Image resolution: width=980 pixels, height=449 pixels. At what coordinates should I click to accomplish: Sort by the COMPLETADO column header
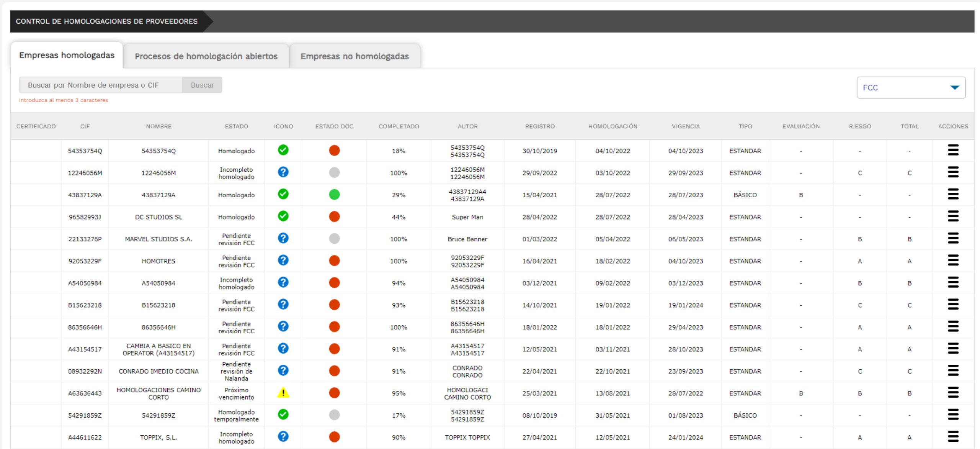tap(399, 126)
